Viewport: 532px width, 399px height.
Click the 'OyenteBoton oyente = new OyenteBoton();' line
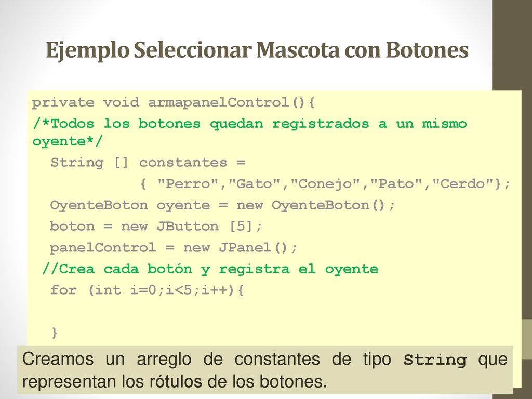[x=222, y=205]
